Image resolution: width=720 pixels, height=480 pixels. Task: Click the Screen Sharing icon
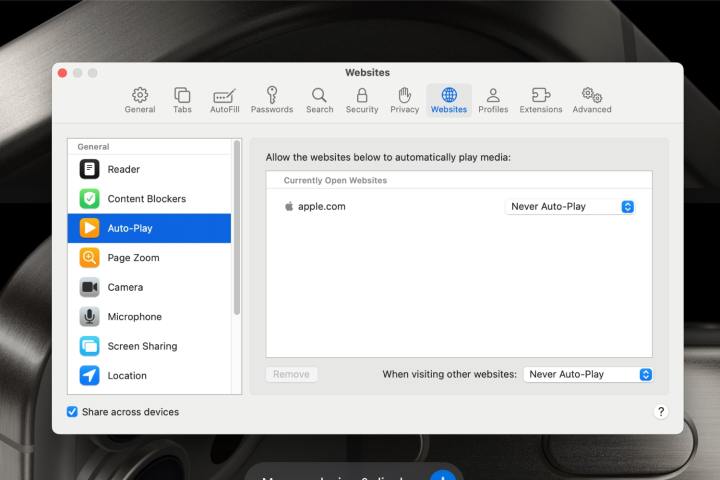coord(89,346)
